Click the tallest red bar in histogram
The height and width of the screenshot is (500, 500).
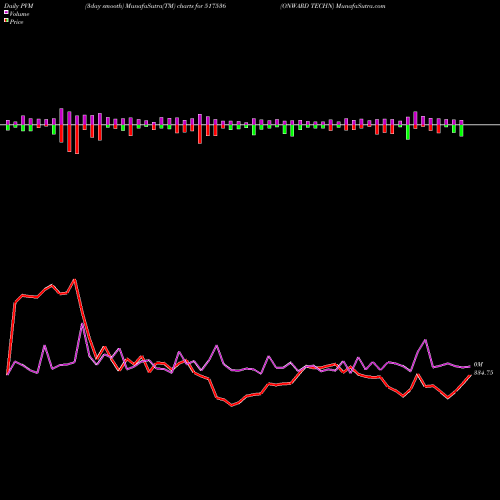(x=77, y=139)
